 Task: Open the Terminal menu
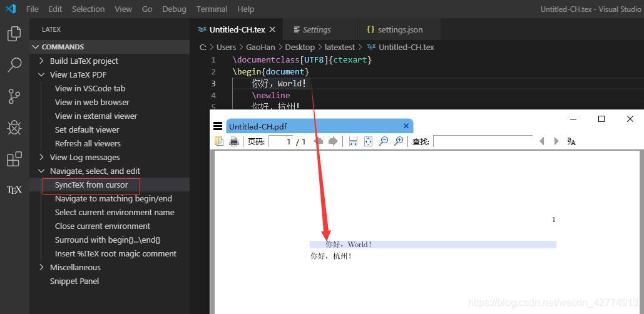(212, 9)
